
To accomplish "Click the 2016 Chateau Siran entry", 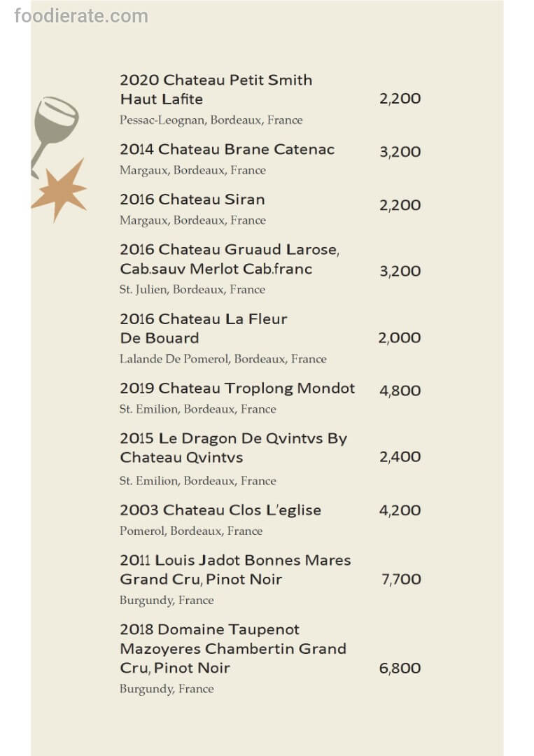I will pyautogui.click(x=192, y=199).
